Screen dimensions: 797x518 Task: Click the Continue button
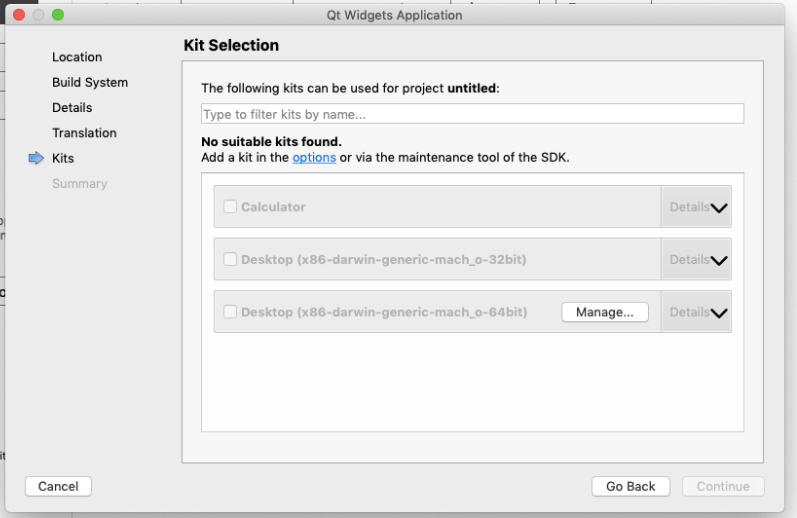pyautogui.click(x=723, y=486)
